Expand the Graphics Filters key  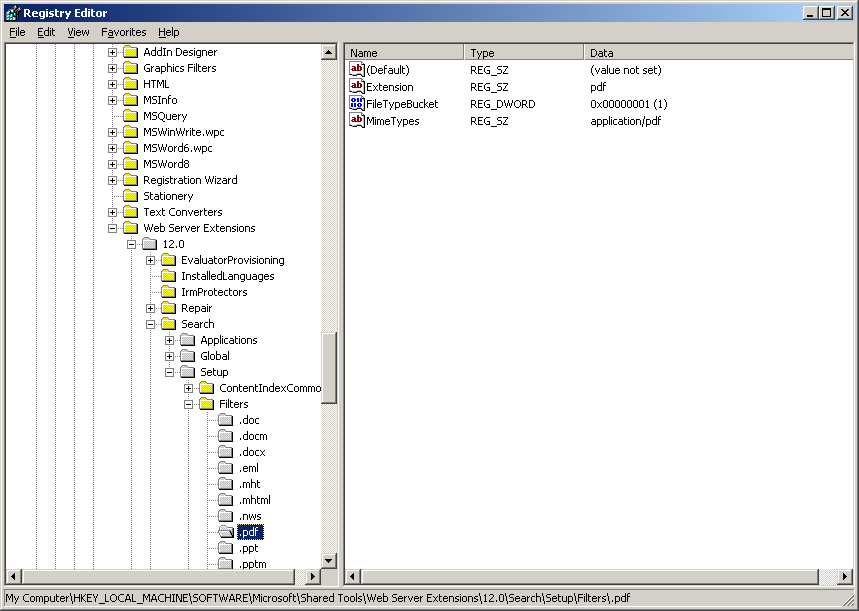(x=112, y=68)
